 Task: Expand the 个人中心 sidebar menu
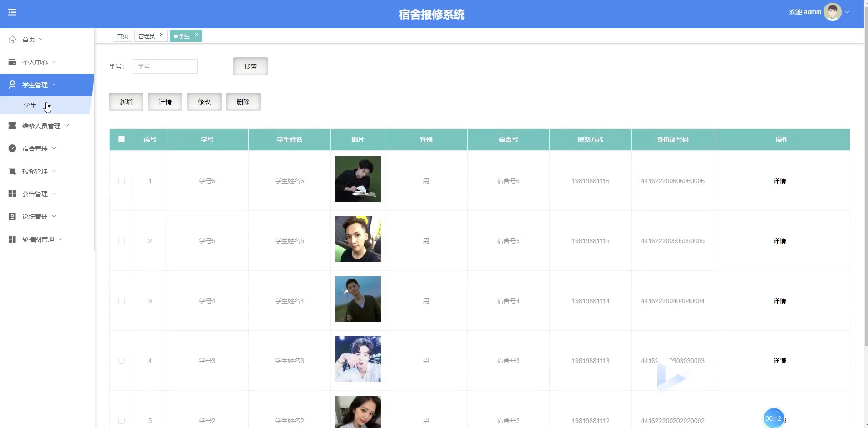54,62
